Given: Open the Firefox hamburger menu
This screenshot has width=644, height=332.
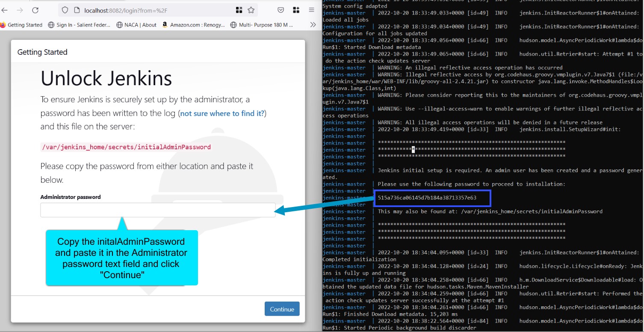Looking at the screenshot, I should coord(311,10).
